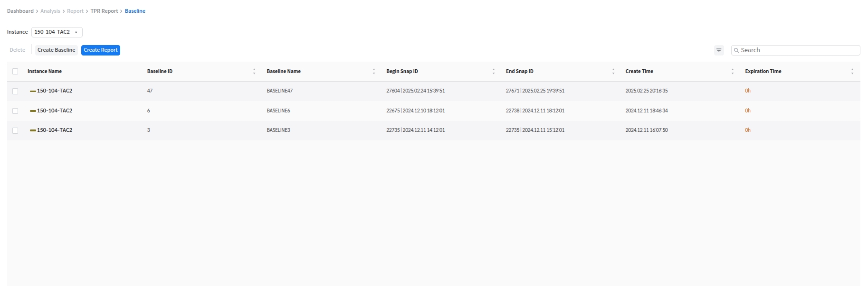Image resolution: width=868 pixels, height=286 pixels.
Task: Sort table by Baseline Name column
Action: pos(374,72)
